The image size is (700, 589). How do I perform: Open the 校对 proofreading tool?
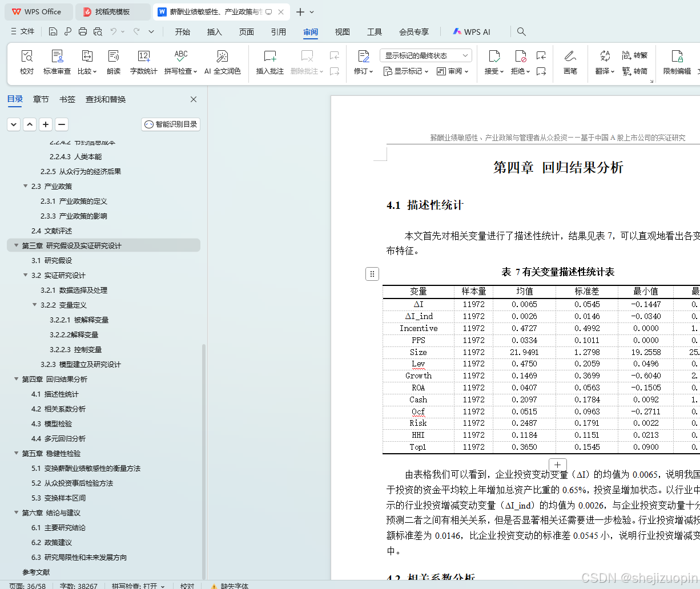click(x=27, y=62)
